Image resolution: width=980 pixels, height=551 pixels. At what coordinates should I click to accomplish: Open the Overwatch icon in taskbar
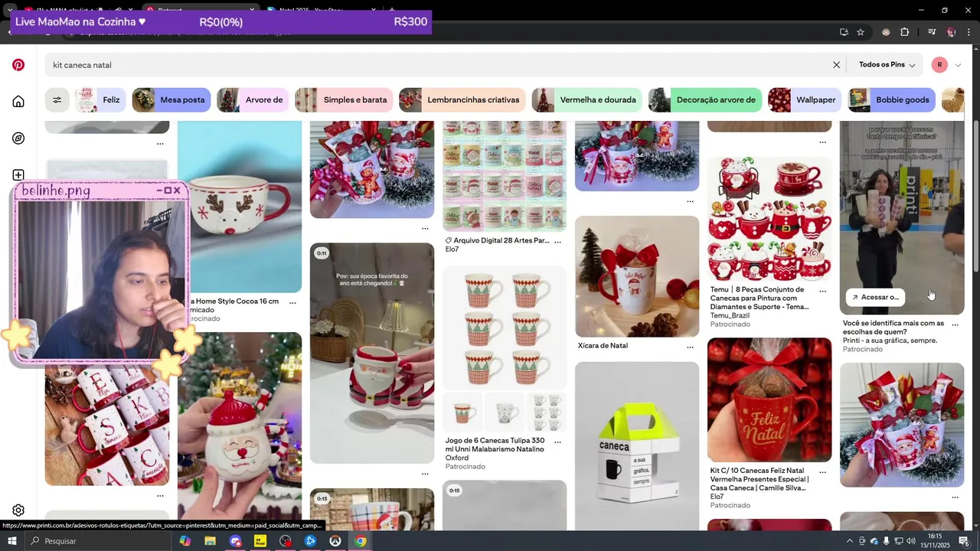pos(335,541)
